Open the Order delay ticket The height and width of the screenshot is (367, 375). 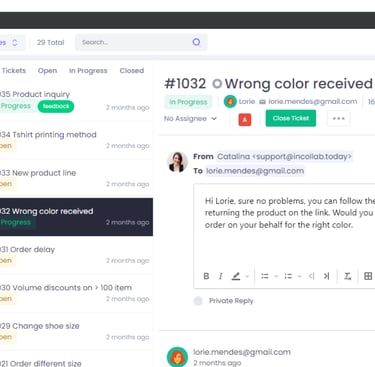[x=75, y=255]
